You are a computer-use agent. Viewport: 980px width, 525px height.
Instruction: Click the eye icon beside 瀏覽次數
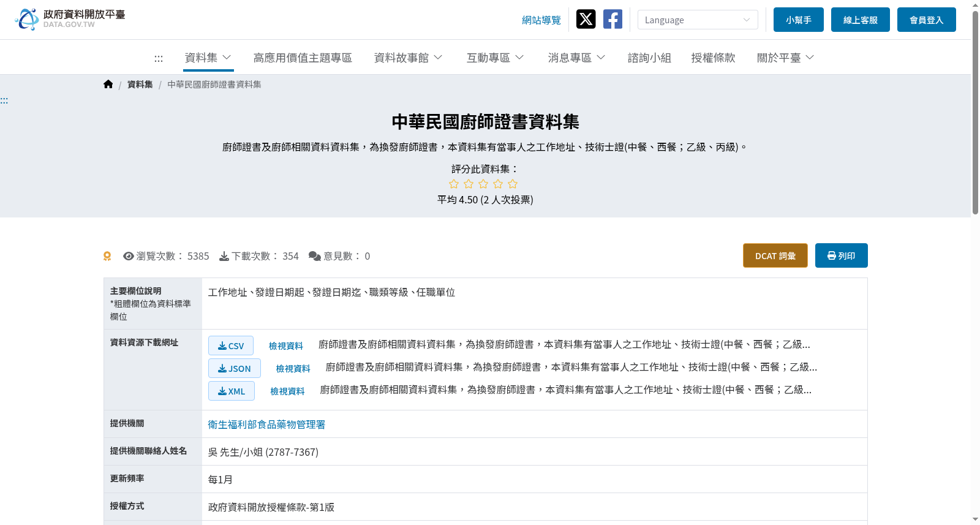129,256
